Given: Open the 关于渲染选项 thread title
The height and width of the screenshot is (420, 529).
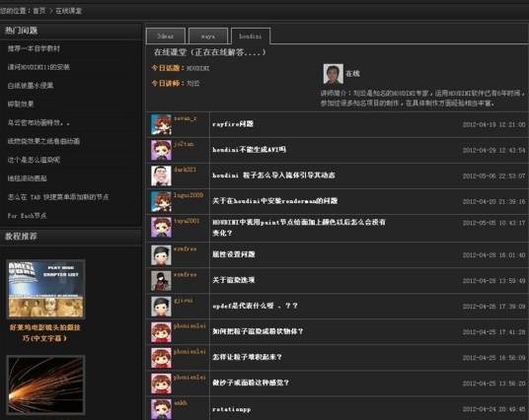Looking at the screenshot, I should point(234,280).
